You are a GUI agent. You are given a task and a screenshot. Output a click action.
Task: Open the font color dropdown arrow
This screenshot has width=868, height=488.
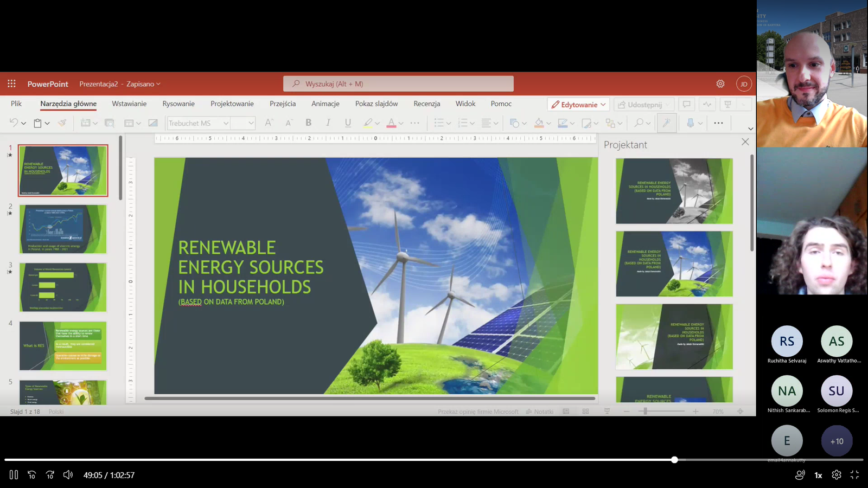401,124
